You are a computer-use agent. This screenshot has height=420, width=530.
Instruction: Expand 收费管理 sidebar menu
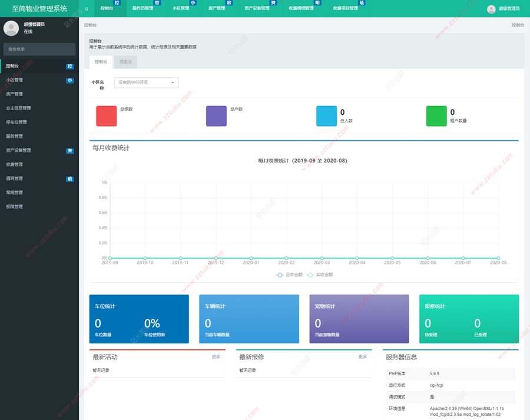pyautogui.click(x=15, y=164)
